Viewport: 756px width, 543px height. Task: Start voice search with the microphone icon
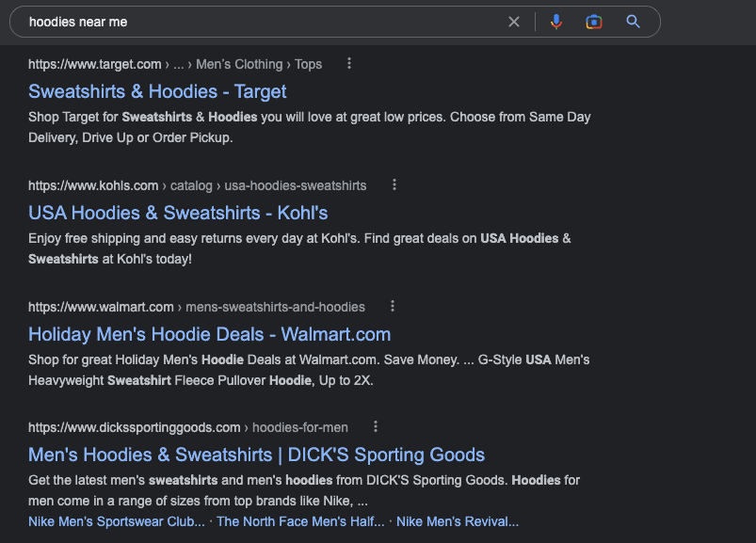[x=555, y=22]
